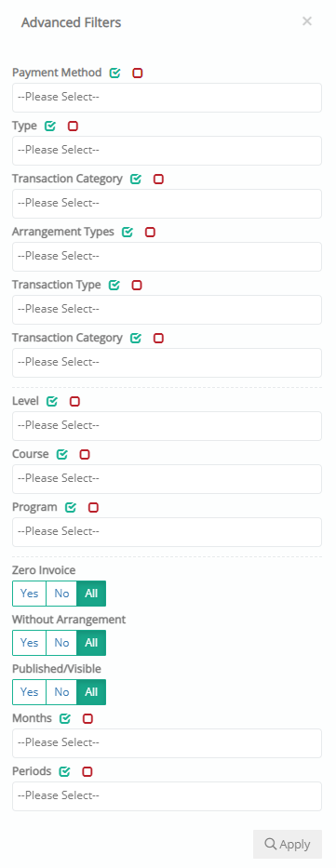The width and height of the screenshot is (336, 868).
Task: Set Without Arrangement to No
Action: click(x=61, y=643)
